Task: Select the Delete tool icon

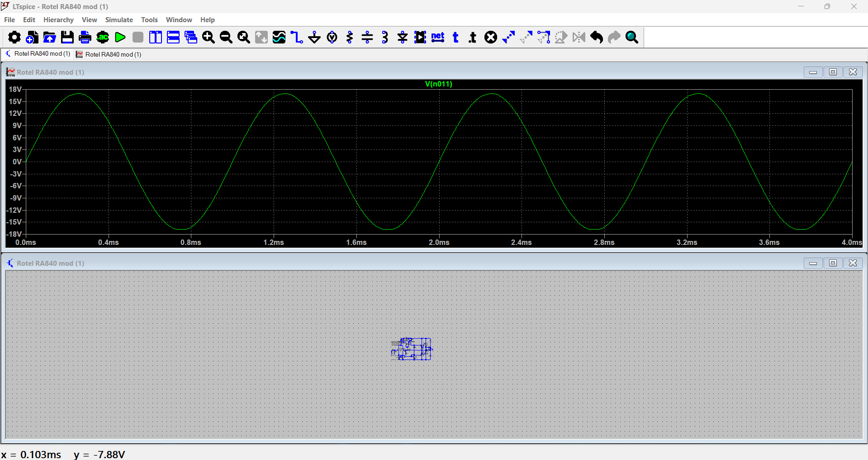Action: [491, 37]
